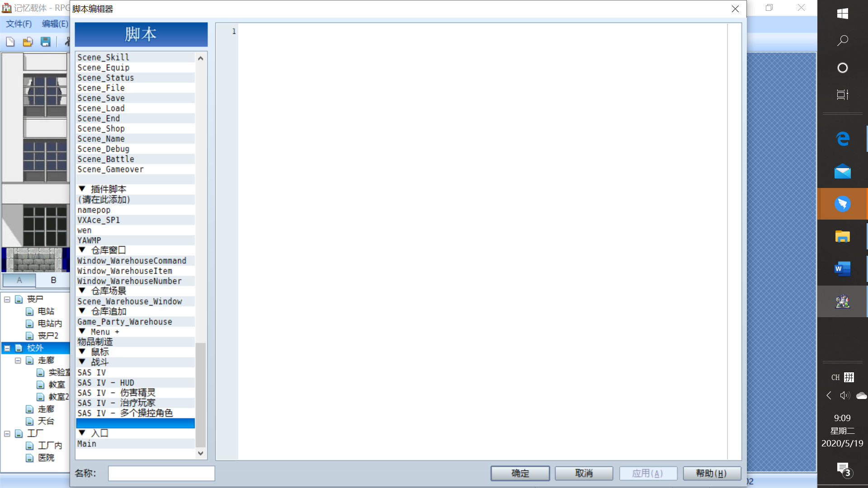Click the 帮助(H) button
The width and height of the screenshot is (868, 488).
click(x=712, y=473)
